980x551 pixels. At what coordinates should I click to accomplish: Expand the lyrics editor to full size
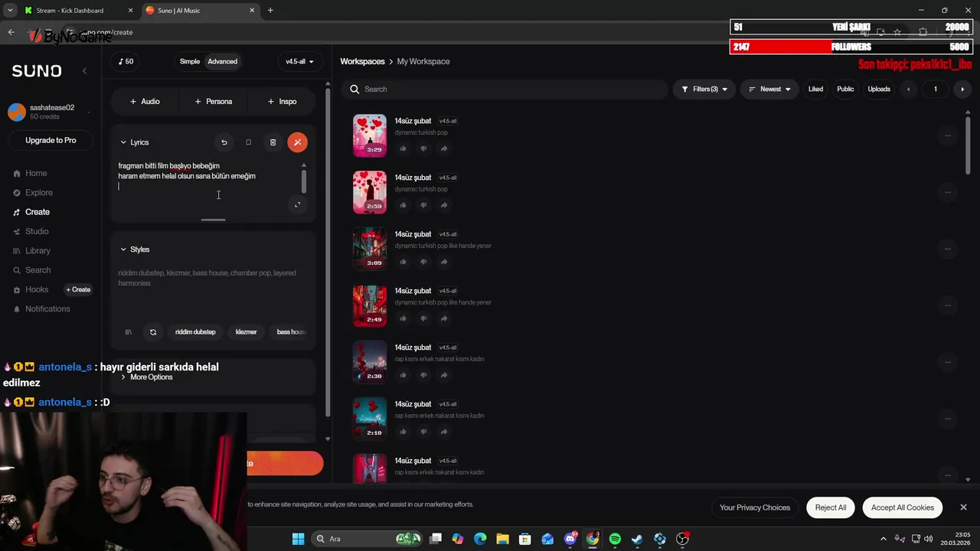point(298,204)
